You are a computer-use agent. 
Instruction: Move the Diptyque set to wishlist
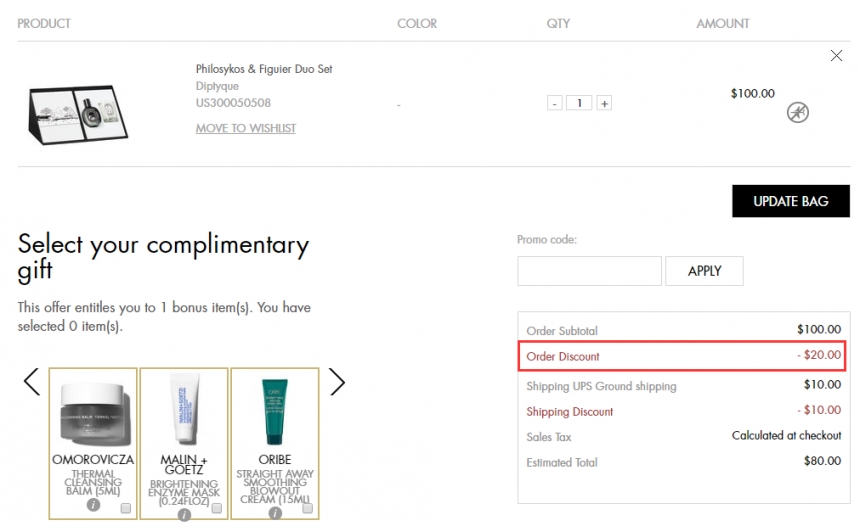click(x=245, y=128)
